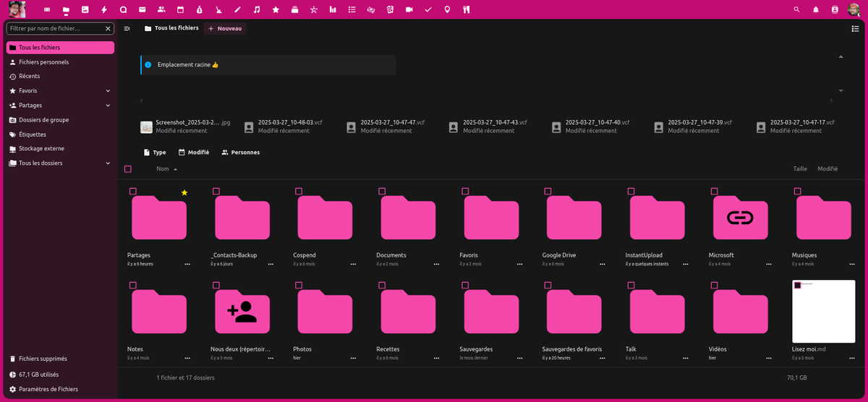The width and height of the screenshot is (868, 402).
Task: Click the Nouveau button
Action: tap(225, 28)
